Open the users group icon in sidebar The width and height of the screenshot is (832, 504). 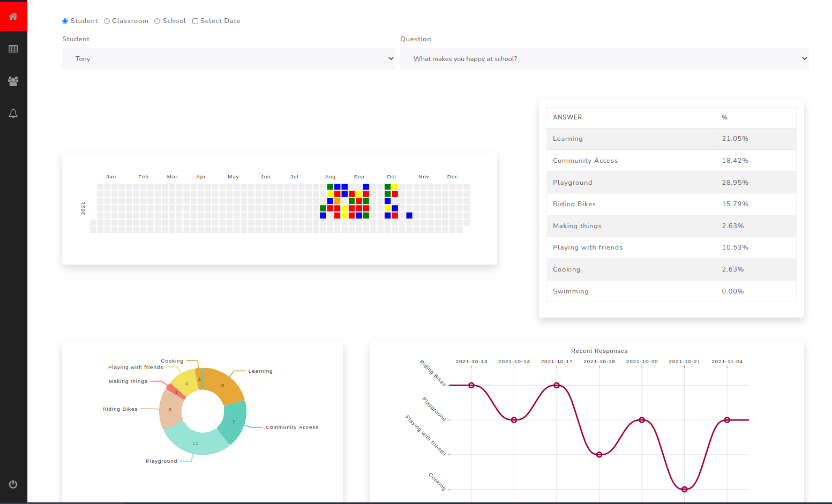13,81
